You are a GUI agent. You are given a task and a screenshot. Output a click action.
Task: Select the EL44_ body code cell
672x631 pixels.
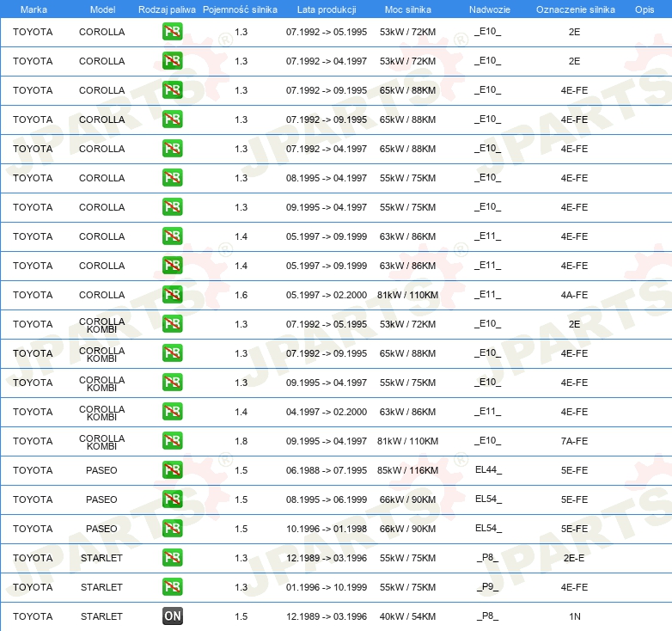click(487, 470)
